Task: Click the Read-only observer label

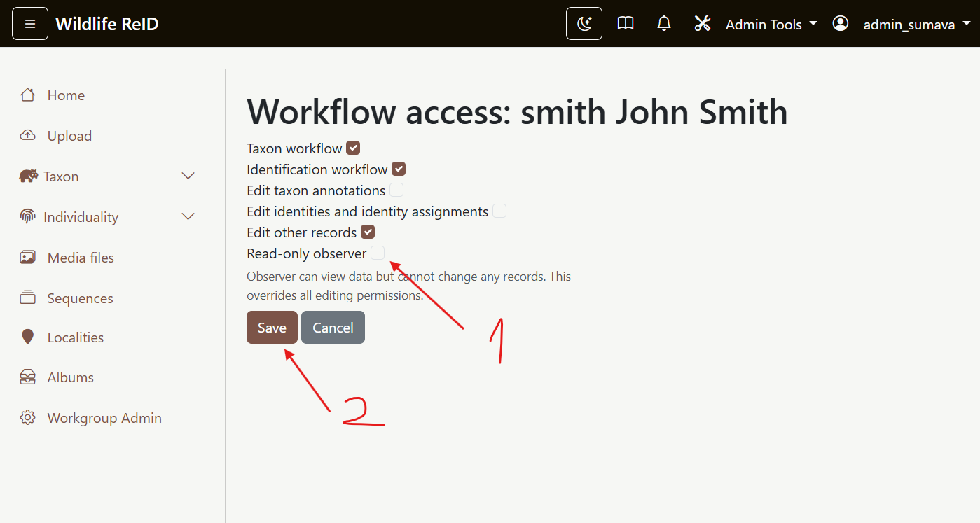Action: (307, 253)
